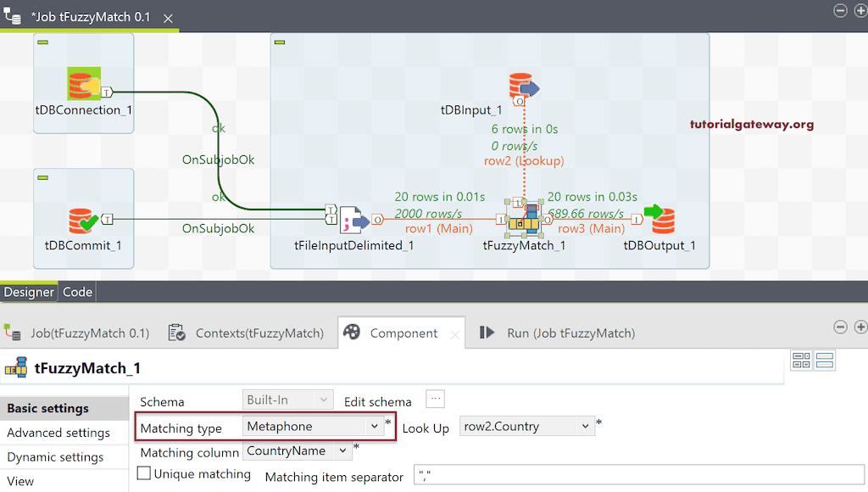Screen dimensions: 868x492
Task: Click the Matching item separator input field
Action: (x=636, y=476)
